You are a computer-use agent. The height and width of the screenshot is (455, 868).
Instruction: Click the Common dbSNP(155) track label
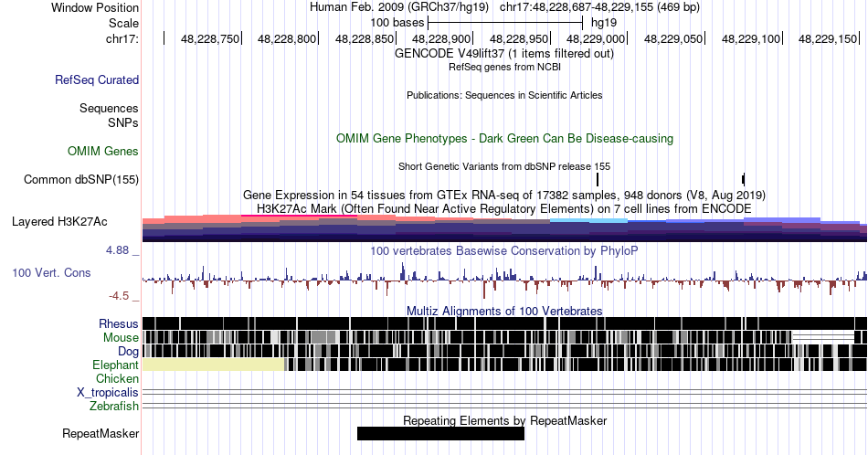click(x=80, y=179)
